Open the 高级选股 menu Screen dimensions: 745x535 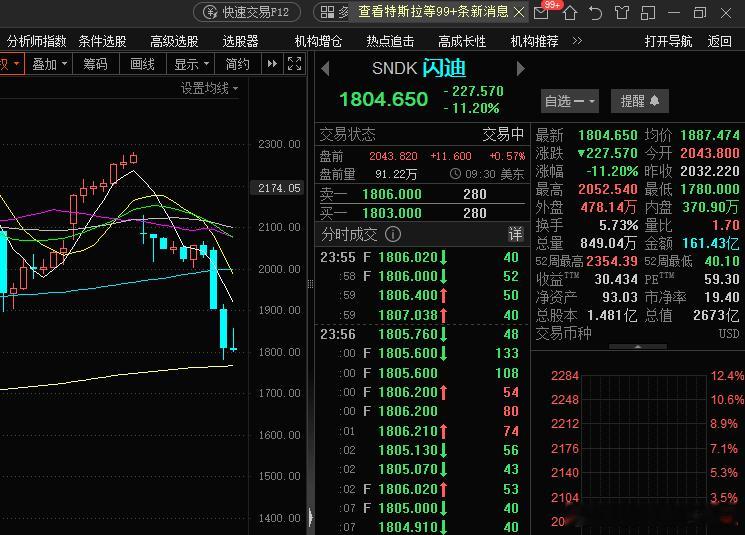(x=174, y=41)
